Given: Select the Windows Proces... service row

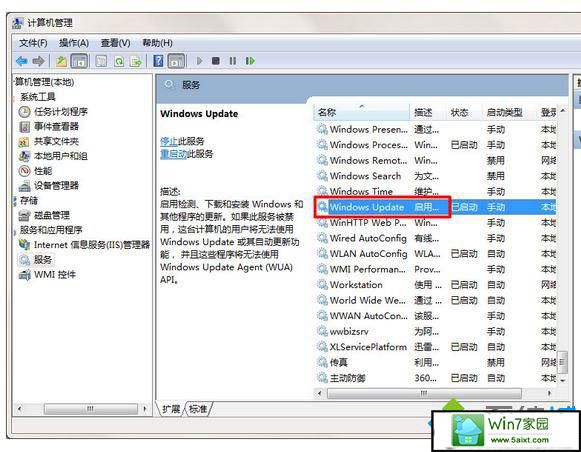Looking at the screenshot, I should point(436,145).
